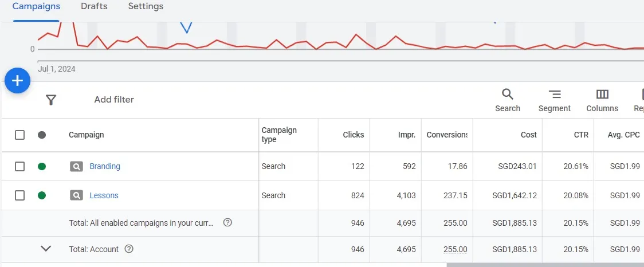Click the Add filter input field
This screenshot has height=267, width=644.
[x=114, y=100]
